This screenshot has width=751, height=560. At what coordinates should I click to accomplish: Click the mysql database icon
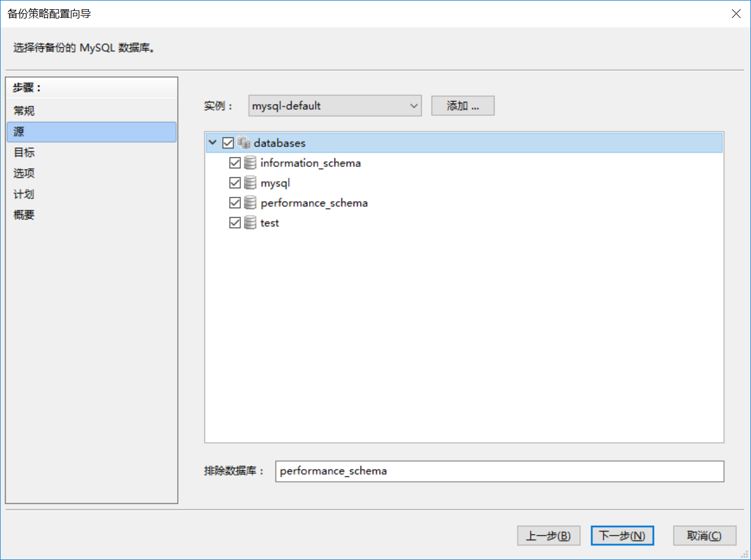point(250,183)
